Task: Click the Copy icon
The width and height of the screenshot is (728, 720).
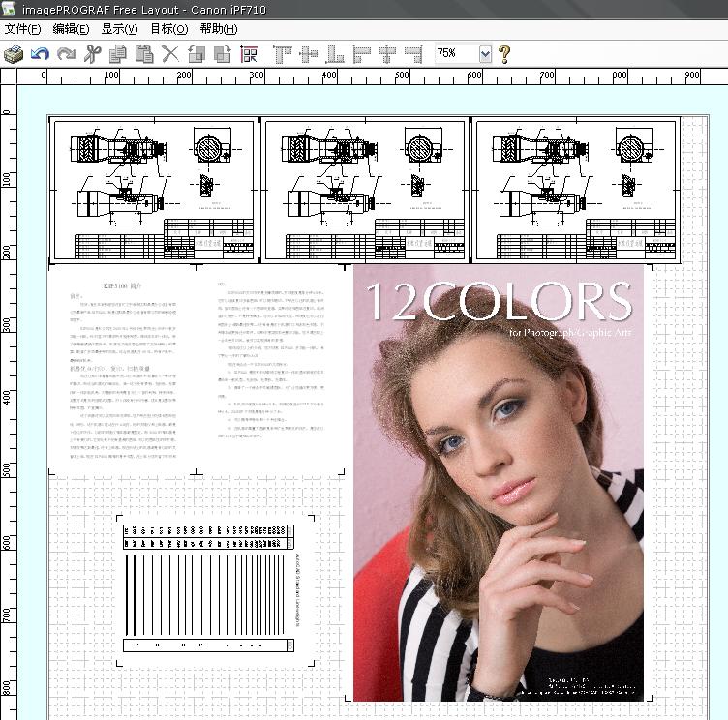Action: point(118,54)
